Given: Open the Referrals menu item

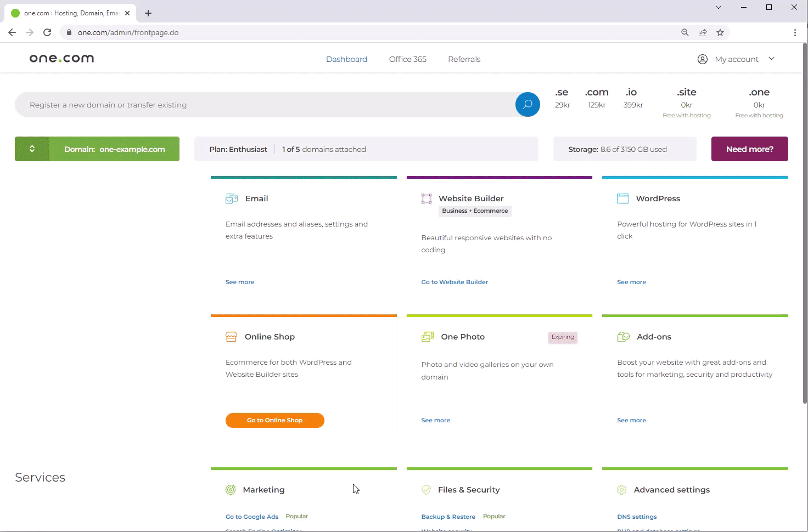Looking at the screenshot, I should coord(464,59).
